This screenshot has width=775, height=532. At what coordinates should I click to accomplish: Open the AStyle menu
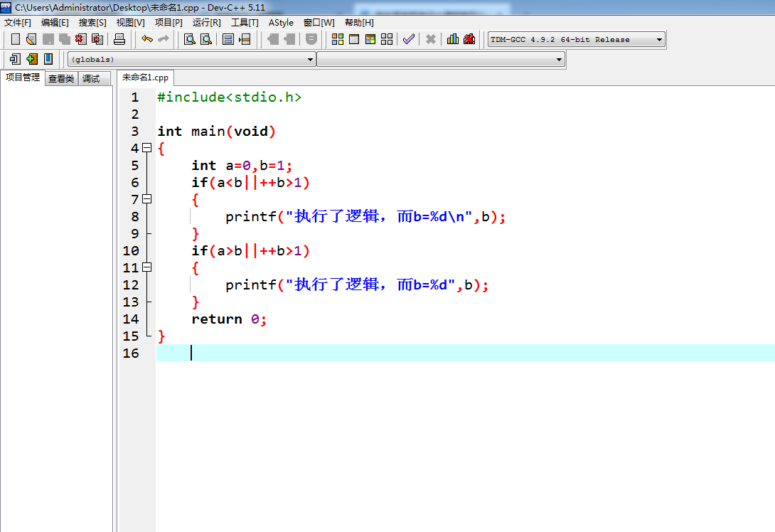[281, 23]
